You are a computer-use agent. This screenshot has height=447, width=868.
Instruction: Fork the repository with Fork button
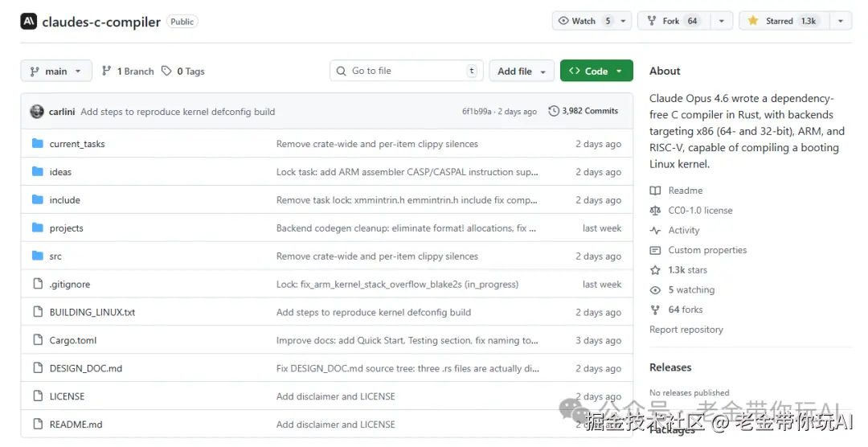pos(674,21)
